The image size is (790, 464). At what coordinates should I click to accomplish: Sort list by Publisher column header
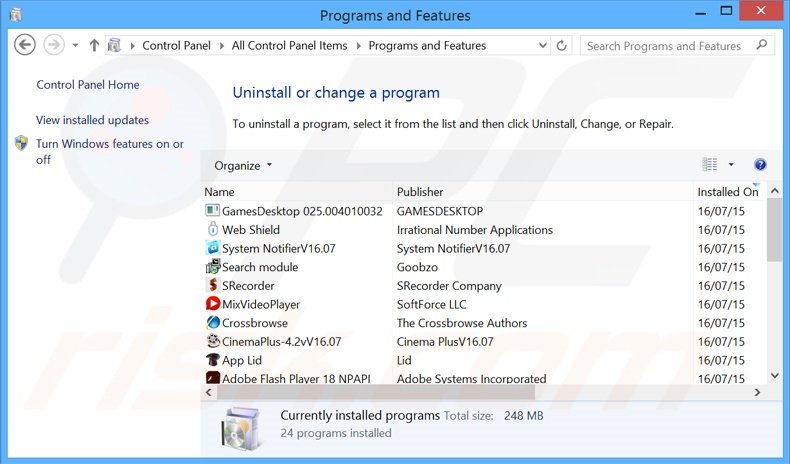pyautogui.click(x=420, y=192)
